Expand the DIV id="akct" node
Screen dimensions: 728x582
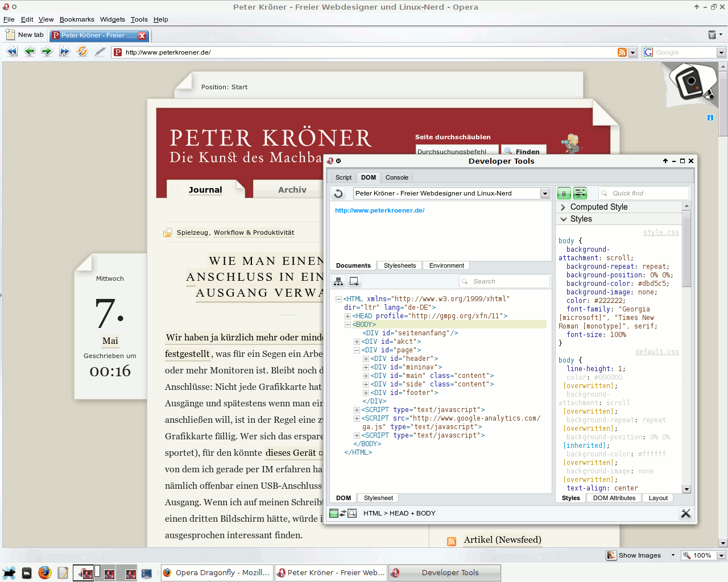pos(357,342)
